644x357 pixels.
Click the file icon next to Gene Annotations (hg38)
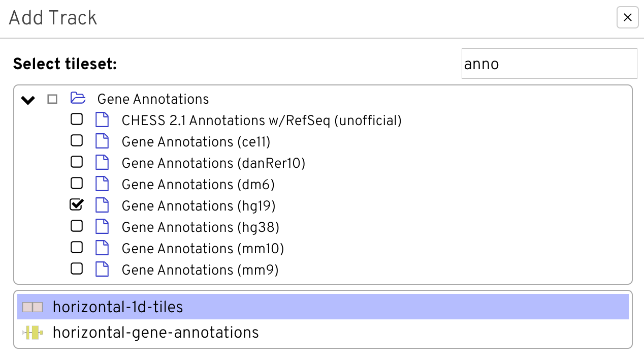[102, 226]
